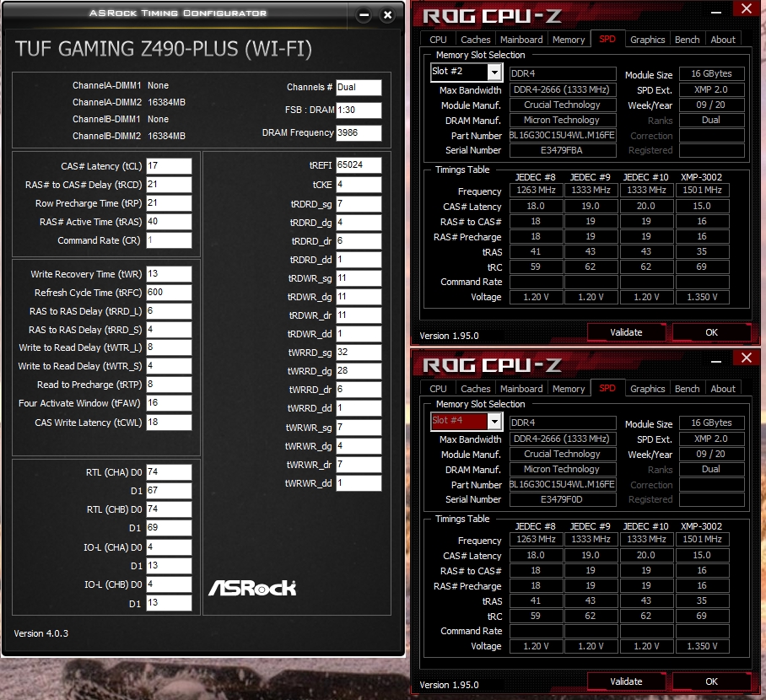This screenshot has height=700, width=766.
Task: Click the Command Rate (CR) field
Action: coord(169,240)
